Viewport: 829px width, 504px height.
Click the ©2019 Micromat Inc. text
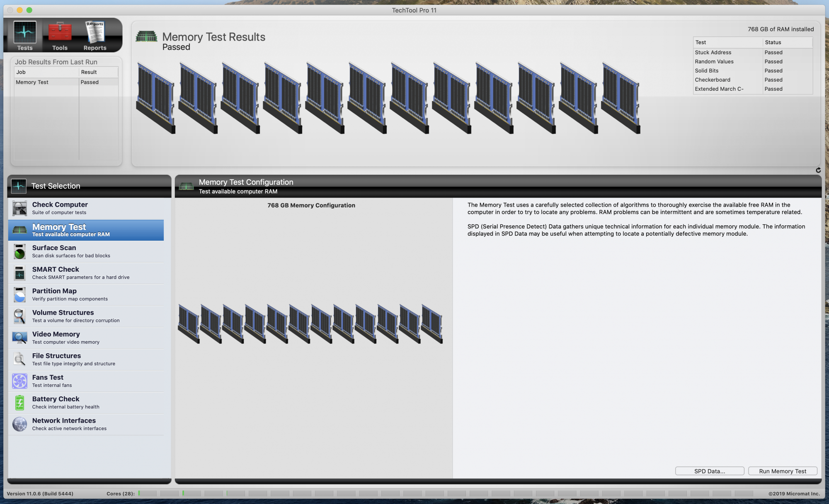(794, 494)
